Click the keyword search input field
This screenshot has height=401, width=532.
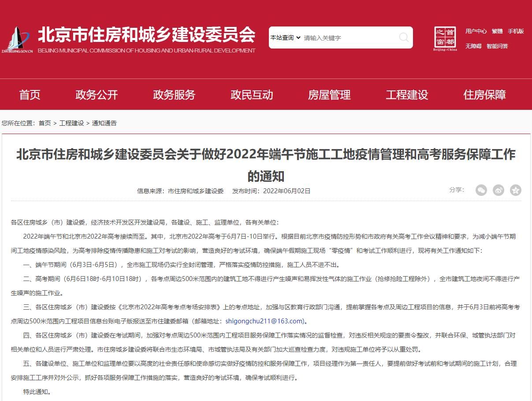point(348,38)
